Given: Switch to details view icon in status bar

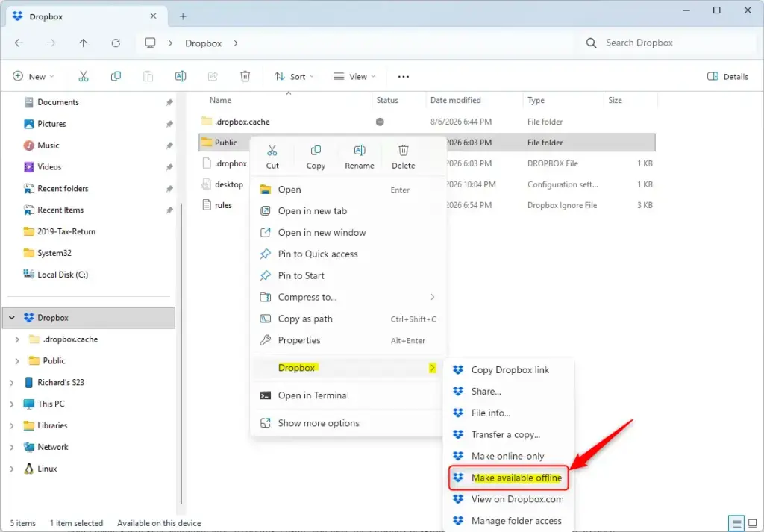Looking at the screenshot, I should click(736, 523).
